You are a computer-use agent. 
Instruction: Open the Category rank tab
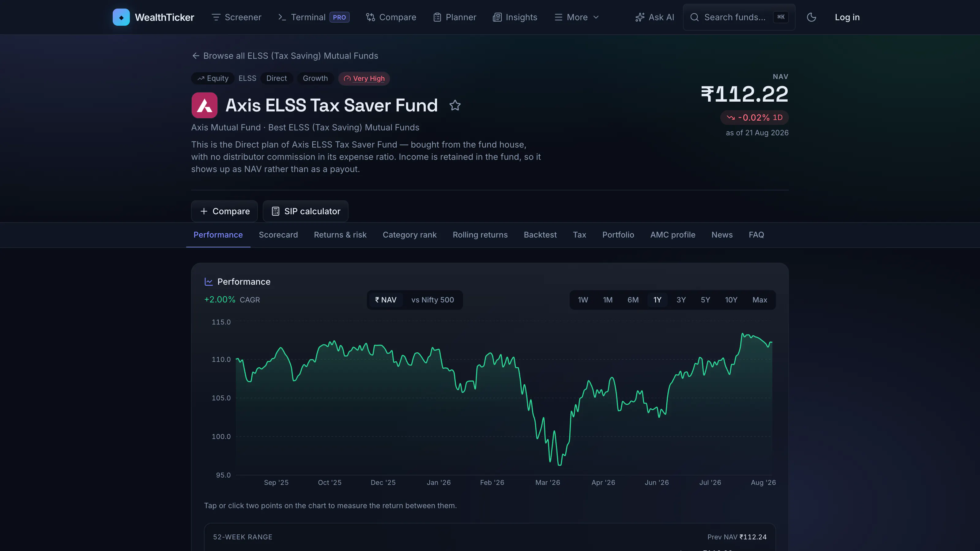pyautogui.click(x=410, y=235)
